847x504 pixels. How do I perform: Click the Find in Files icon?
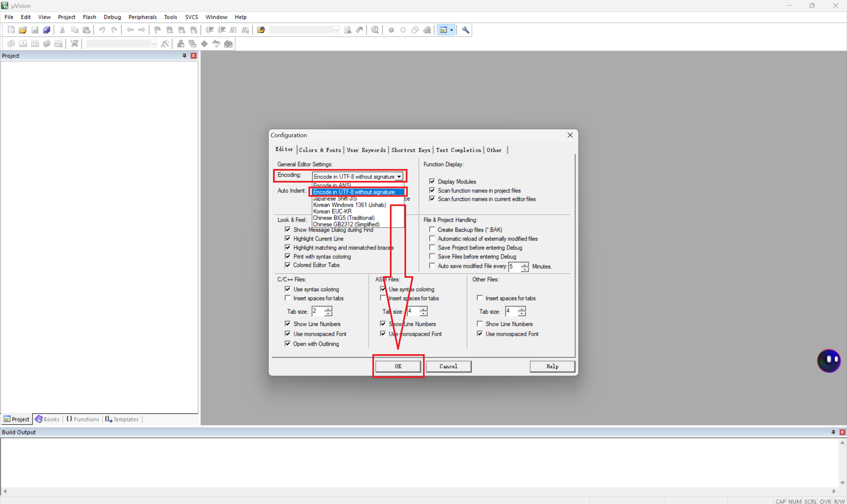(x=261, y=30)
